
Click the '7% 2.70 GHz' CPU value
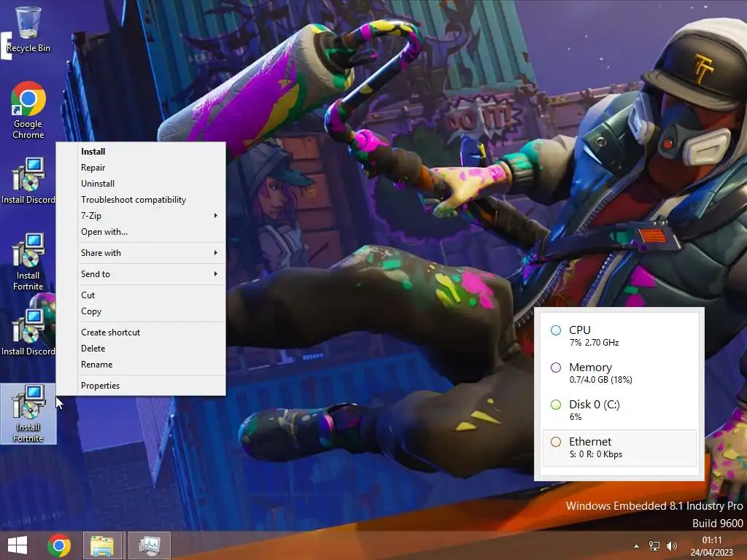[594, 343]
